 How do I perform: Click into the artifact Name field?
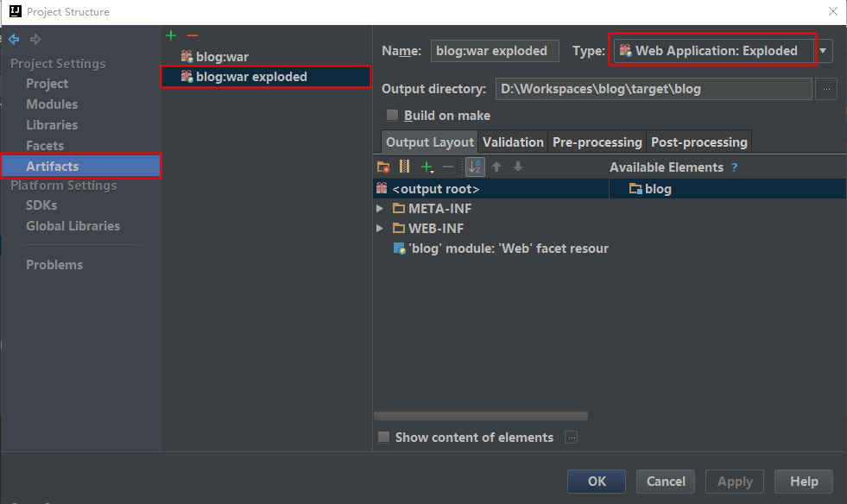[495, 51]
